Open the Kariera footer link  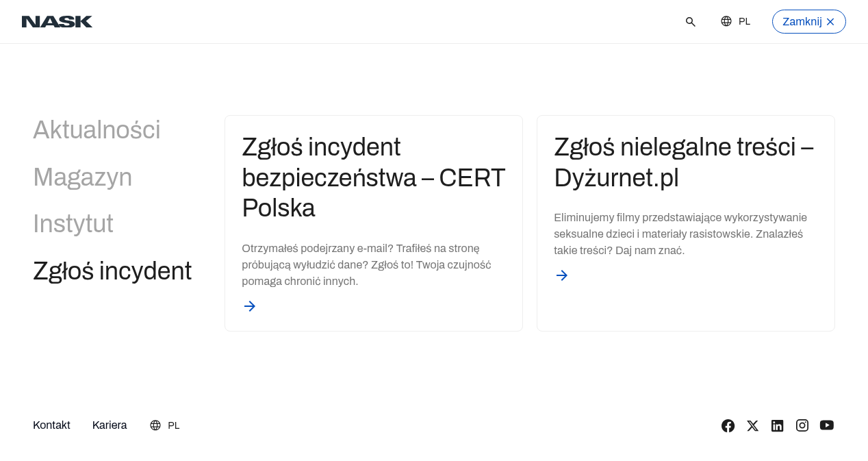(x=110, y=425)
